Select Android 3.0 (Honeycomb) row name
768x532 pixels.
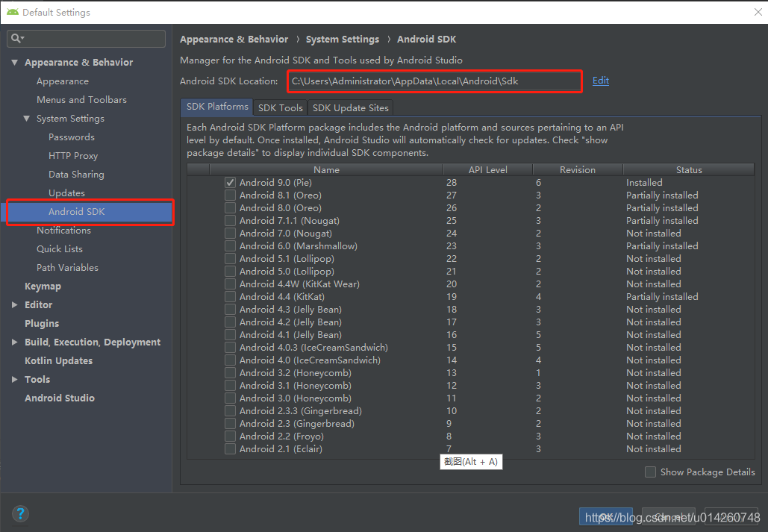(x=296, y=398)
